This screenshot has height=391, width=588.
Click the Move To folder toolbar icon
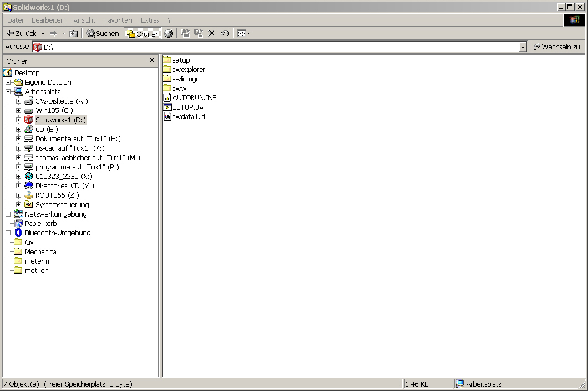(185, 34)
